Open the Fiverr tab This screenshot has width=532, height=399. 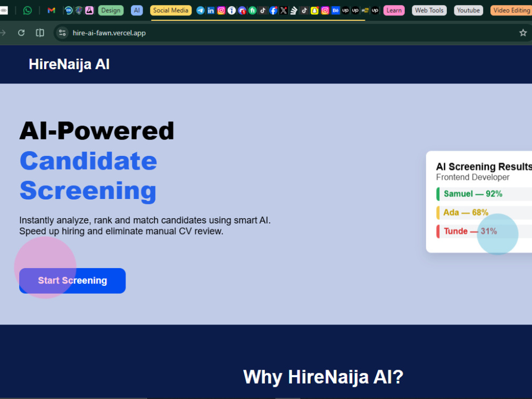(252, 11)
